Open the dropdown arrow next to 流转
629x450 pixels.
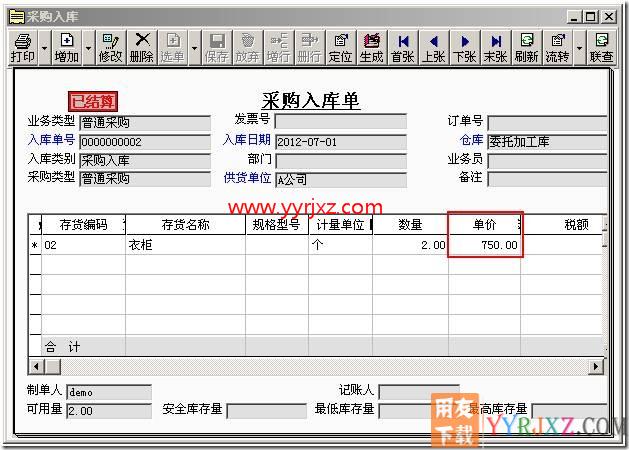coord(579,48)
